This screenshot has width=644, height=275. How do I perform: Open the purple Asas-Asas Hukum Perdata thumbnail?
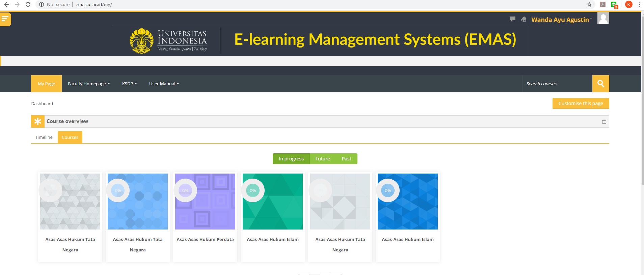point(205,202)
